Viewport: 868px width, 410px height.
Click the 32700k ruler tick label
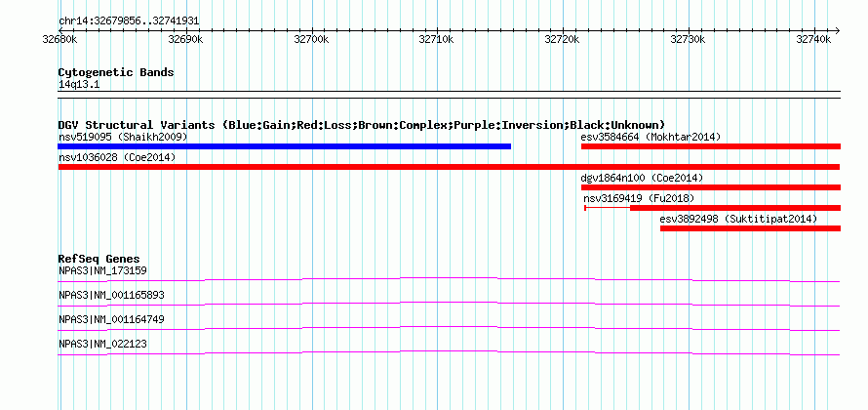[x=311, y=40]
